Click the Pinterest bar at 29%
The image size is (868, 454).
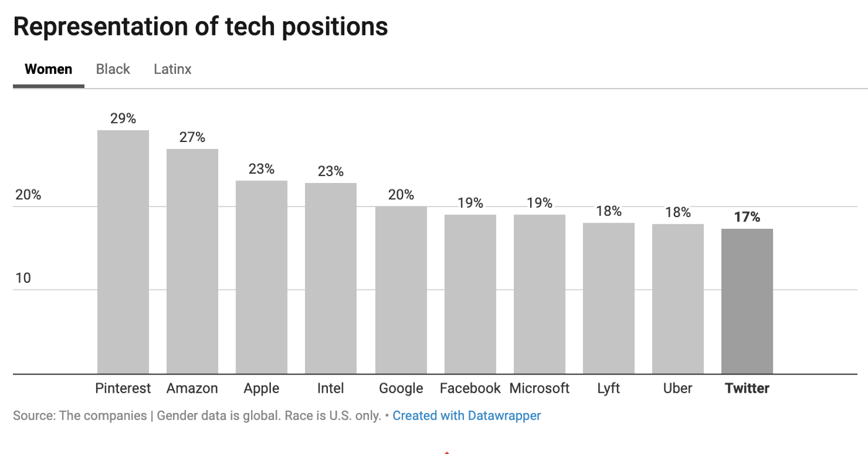[123, 251]
